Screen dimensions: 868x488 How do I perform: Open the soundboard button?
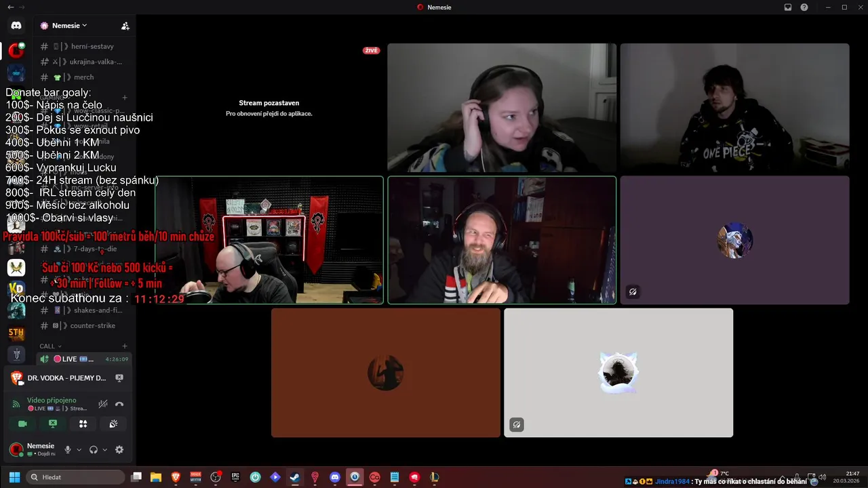113,424
